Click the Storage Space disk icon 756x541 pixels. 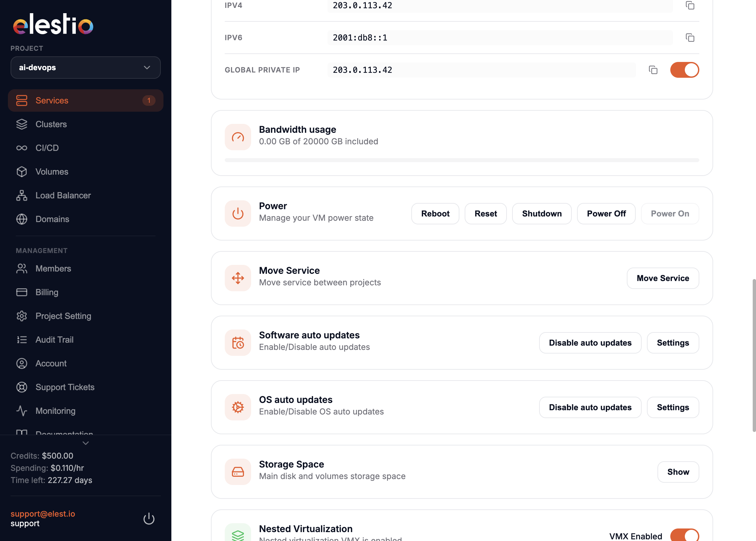coord(238,472)
